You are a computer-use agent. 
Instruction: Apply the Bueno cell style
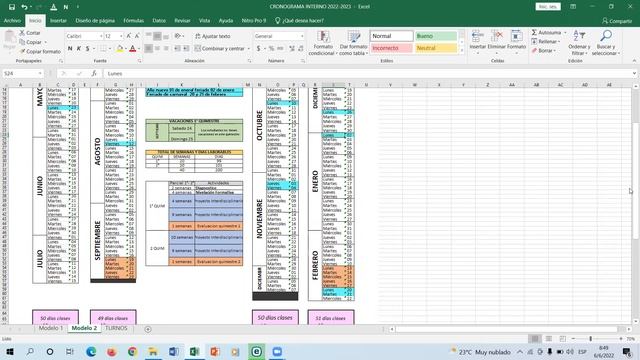(436, 36)
